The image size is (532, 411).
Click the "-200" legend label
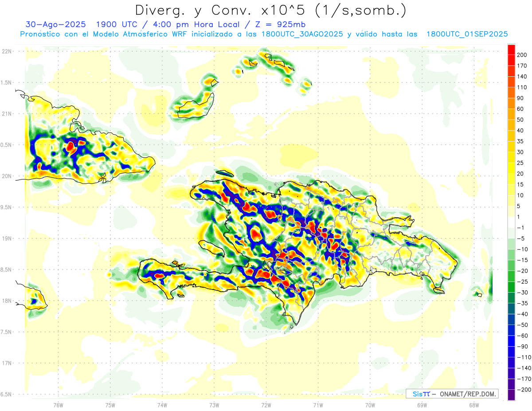coord(524,389)
